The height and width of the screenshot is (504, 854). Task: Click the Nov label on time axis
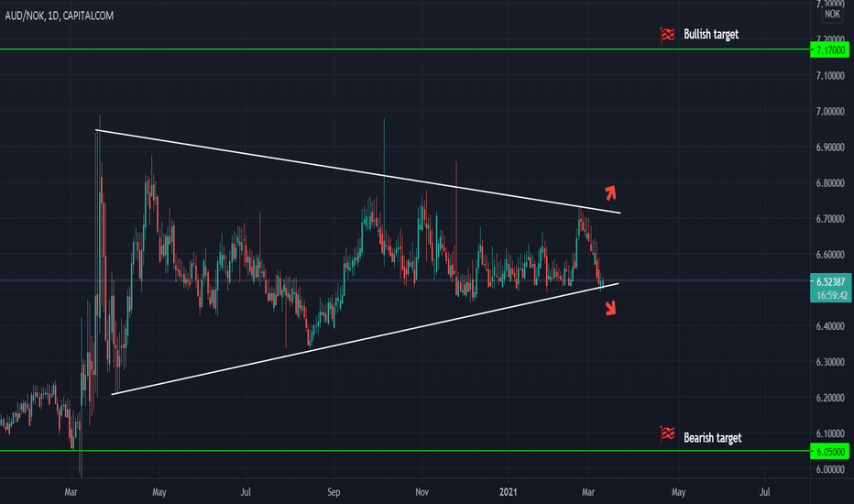coord(422,492)
